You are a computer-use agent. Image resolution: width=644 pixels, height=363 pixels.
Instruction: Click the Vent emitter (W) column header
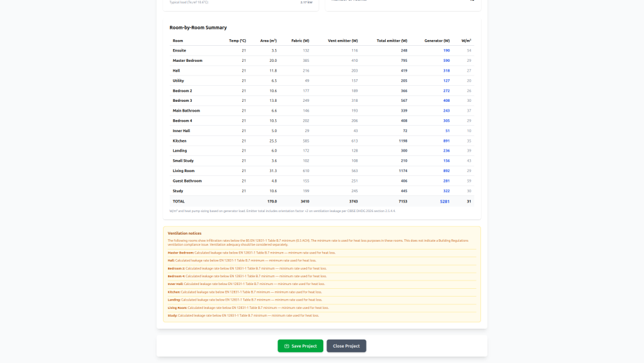point(343,41)
